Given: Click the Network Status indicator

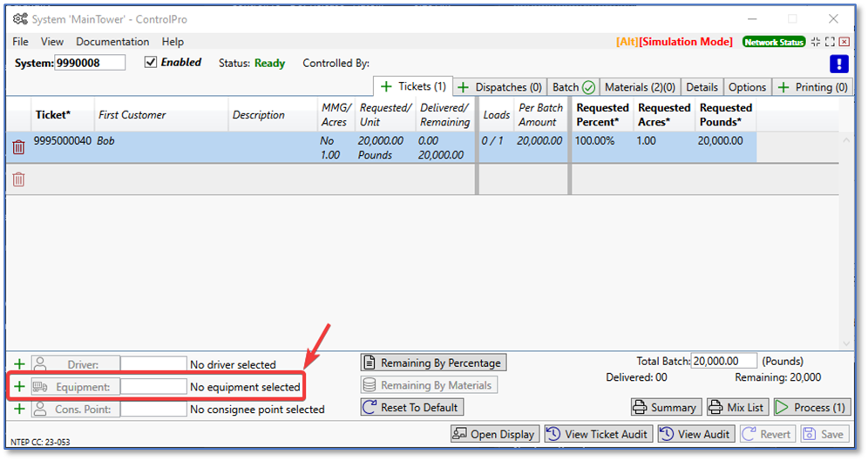Looking at the screenshot, I should coord(774,42).
